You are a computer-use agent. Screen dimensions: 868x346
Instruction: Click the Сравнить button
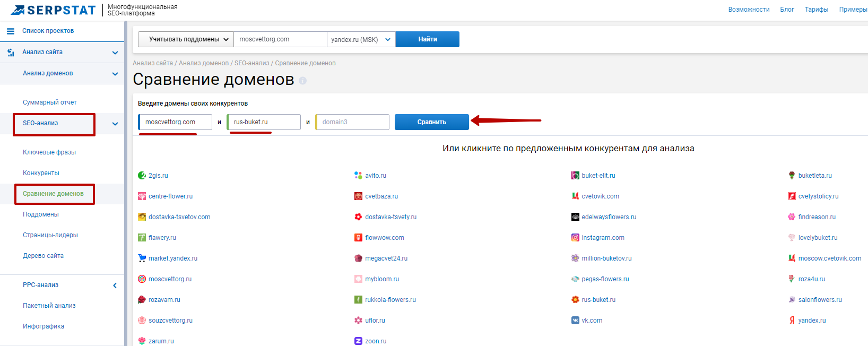click(432, 122)
